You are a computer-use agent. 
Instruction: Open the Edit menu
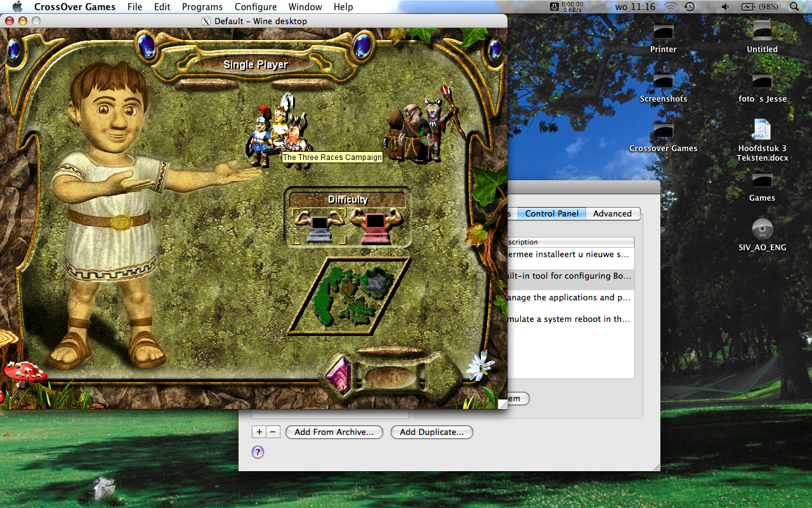pyautogui.click(x=162, y=7)
